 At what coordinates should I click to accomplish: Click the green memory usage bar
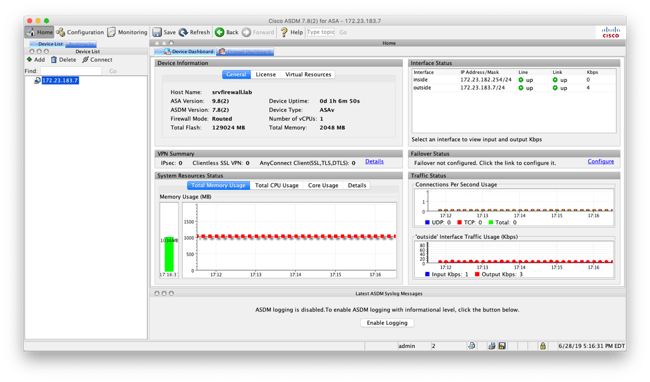[169, 254]
